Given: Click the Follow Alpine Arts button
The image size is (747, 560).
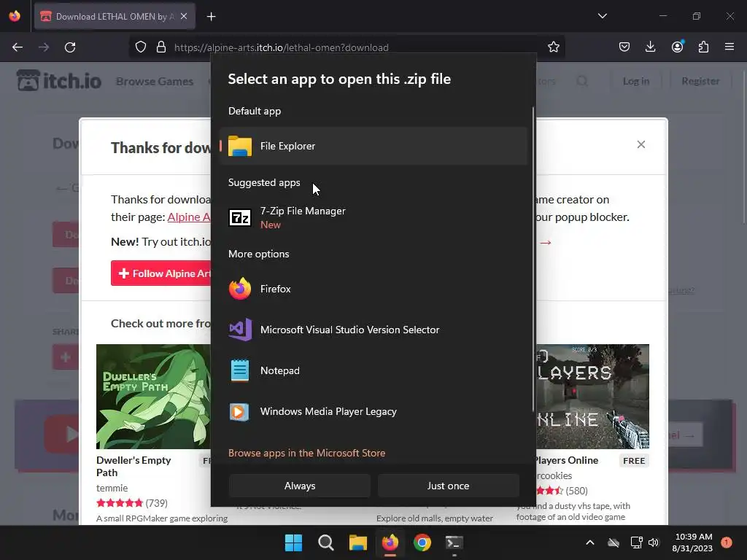Looking at the screenshot, I should tap(161, 273).
